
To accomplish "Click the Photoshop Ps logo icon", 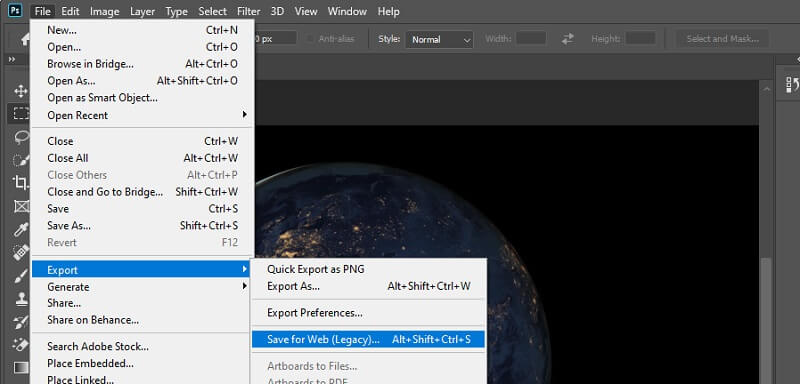I will pos(15,10).
